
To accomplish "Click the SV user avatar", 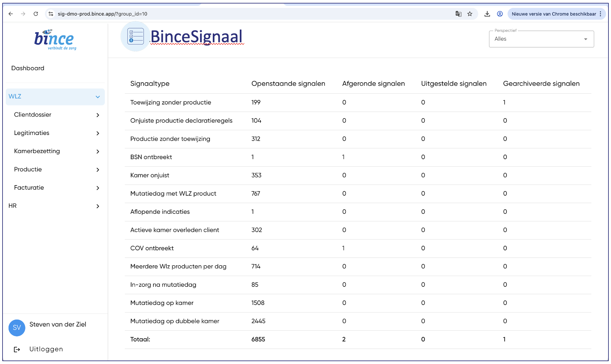I will [x=17, y=328].
